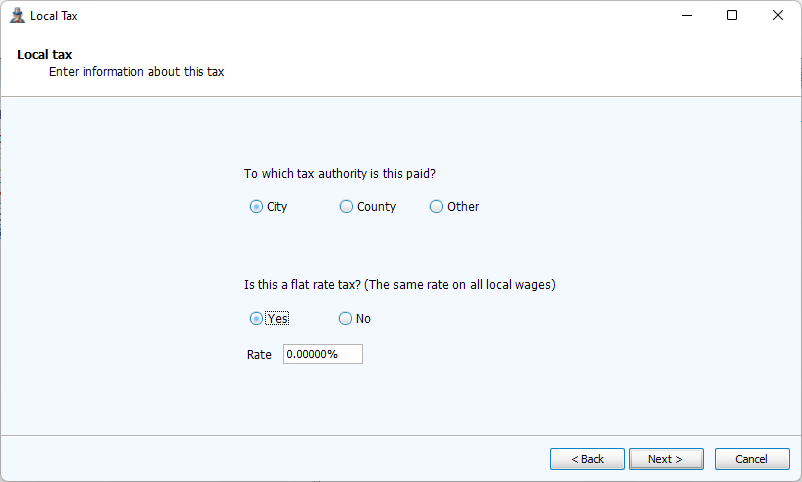The height and width of the screenshot is (482, 802).
Task: Pick the Other tax authority option
Action: point(437,207)
